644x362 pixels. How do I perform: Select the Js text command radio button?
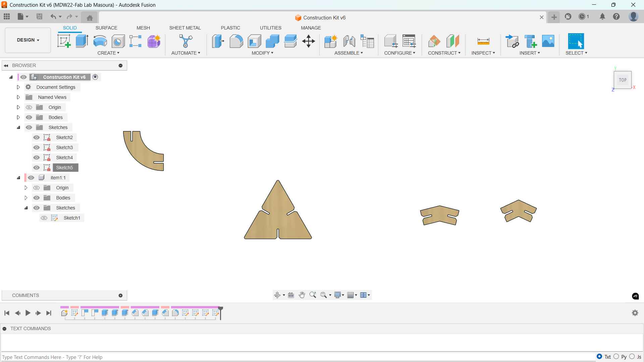pos(632,357)
